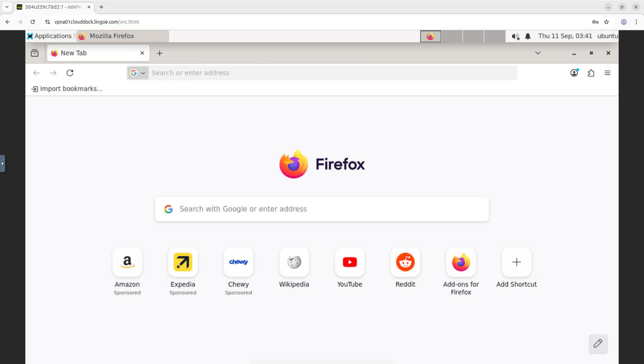Click Import bookmarks link

point(67,89)
